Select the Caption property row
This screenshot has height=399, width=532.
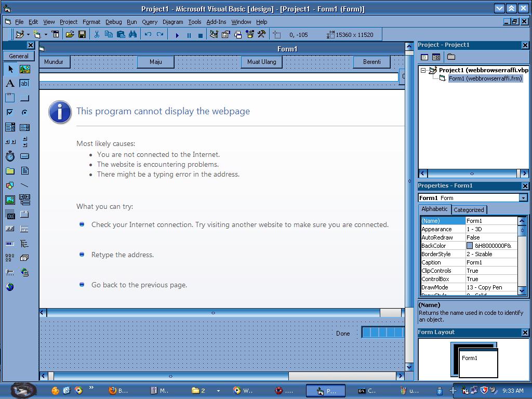469,262
